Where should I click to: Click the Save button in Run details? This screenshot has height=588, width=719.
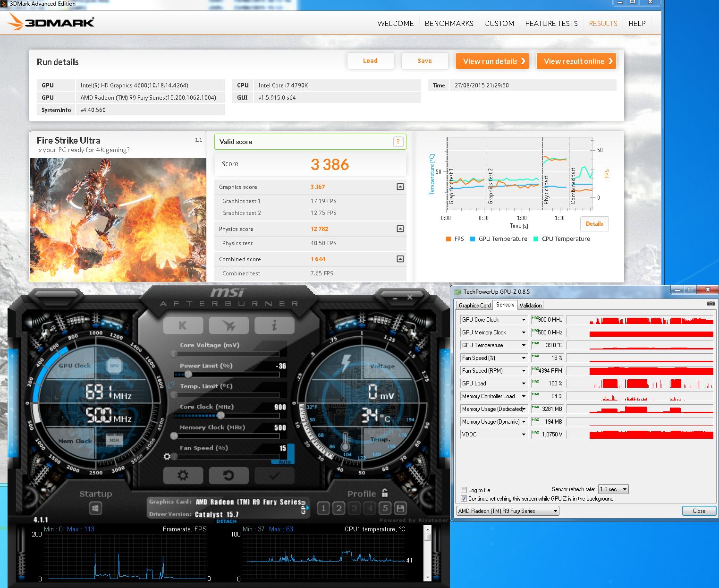424,61
